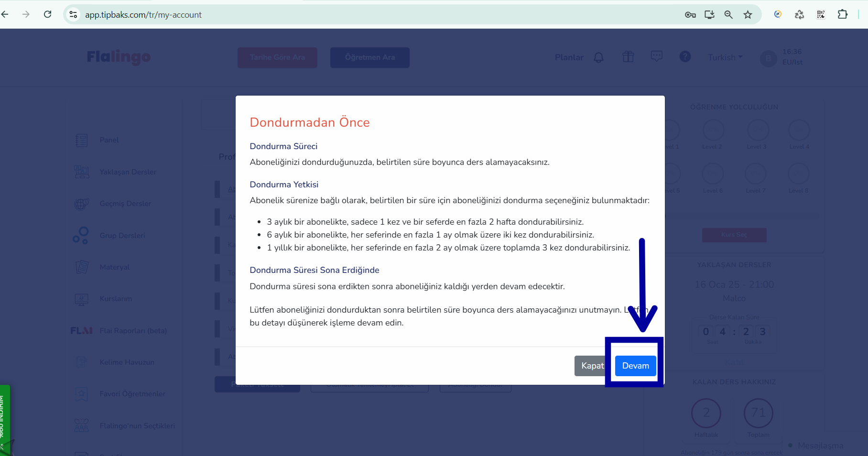
Task: Open Geçmiş Dersler in the sidebar
Action: pyautogui.click(x=125, y=204)
